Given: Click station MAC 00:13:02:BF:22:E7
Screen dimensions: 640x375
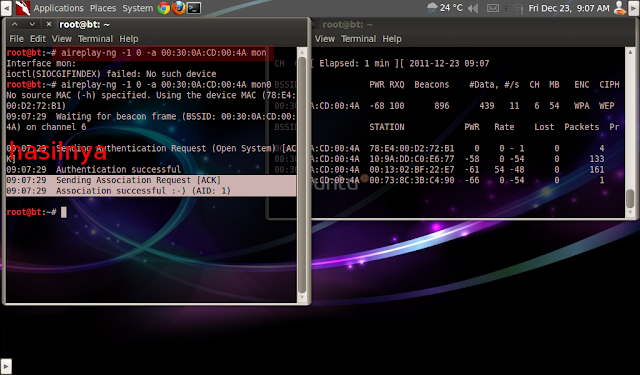Looking at the screenshot, I should click(411, 169).
